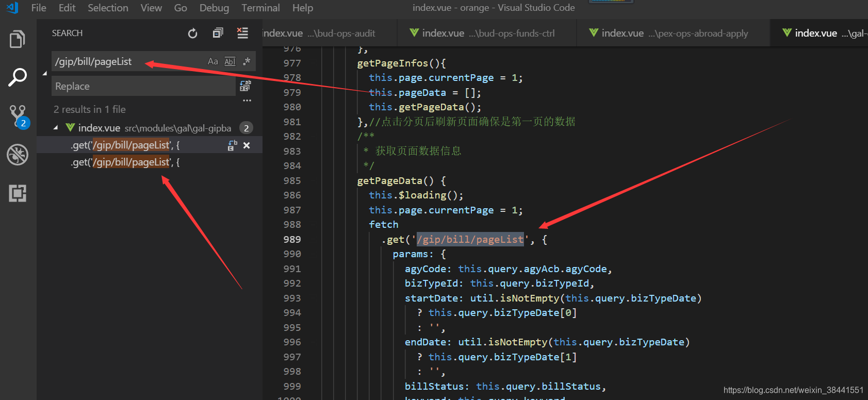Switch to index.vue gal tab

[820, 33]
